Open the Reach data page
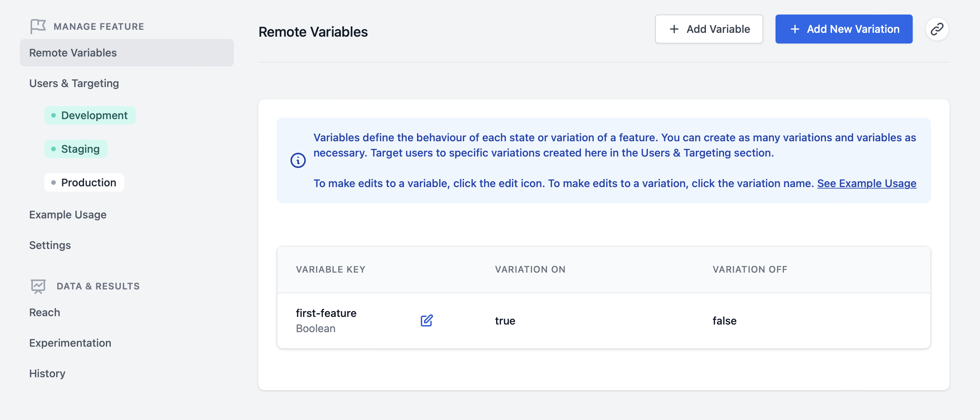The width and height of the screenshot is (980, 420). [x=45, y=312]
